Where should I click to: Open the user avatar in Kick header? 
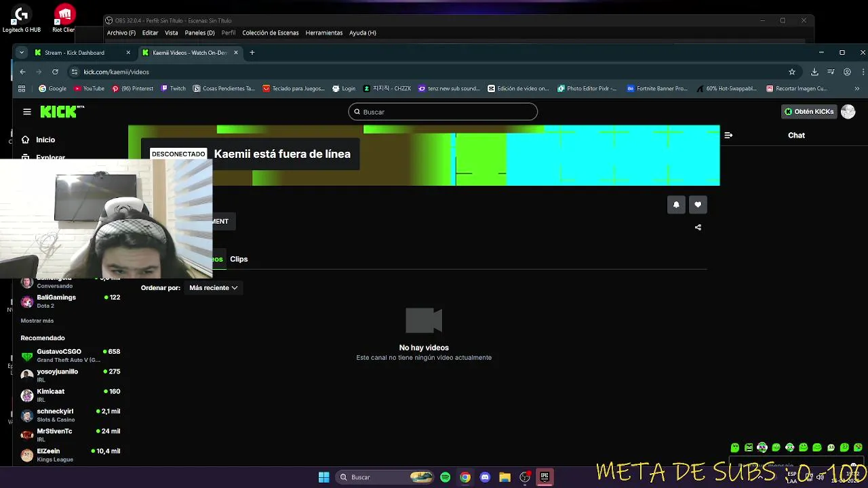click(848, 112)
